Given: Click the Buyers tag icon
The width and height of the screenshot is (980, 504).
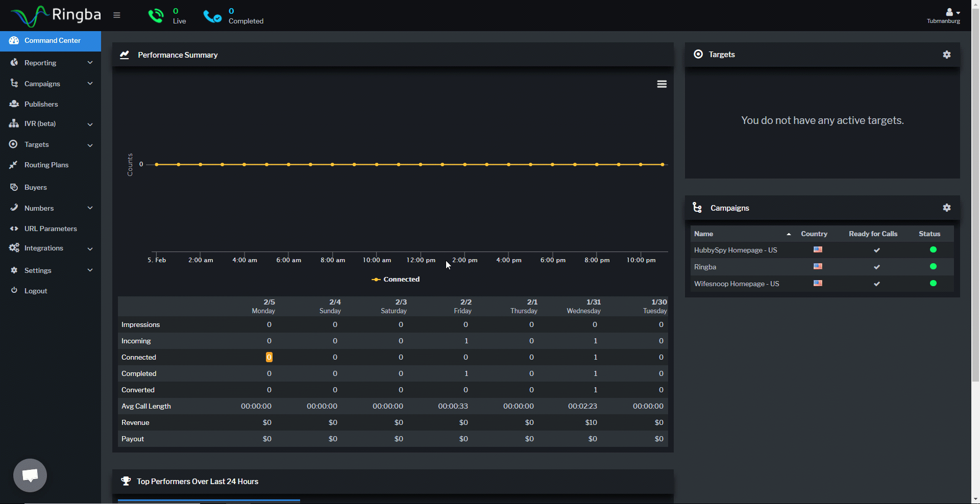Looking at the screenshot, I should pos(14,187).
